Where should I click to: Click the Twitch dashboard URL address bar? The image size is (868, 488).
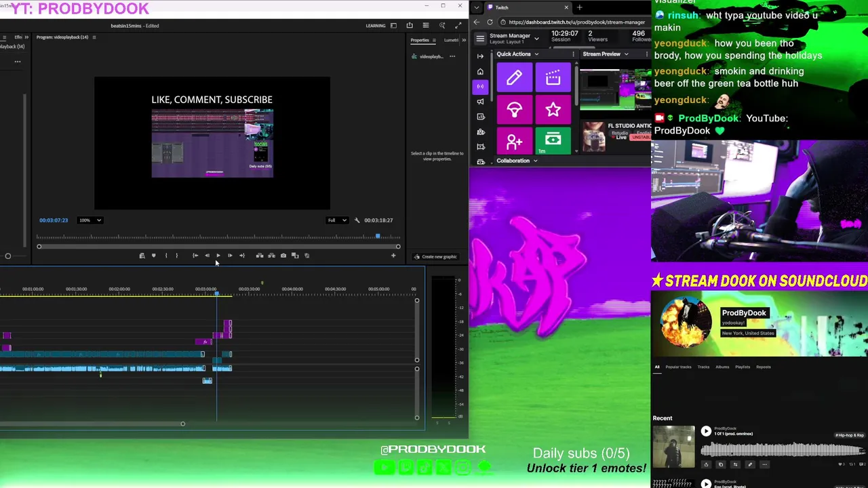pos(576,22)
